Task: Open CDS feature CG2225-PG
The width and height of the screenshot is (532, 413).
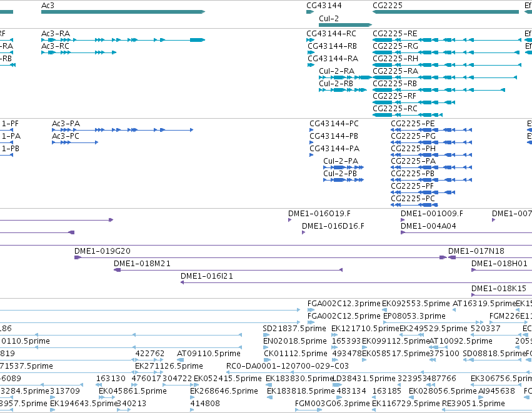Action: click(x=431, y=142)
